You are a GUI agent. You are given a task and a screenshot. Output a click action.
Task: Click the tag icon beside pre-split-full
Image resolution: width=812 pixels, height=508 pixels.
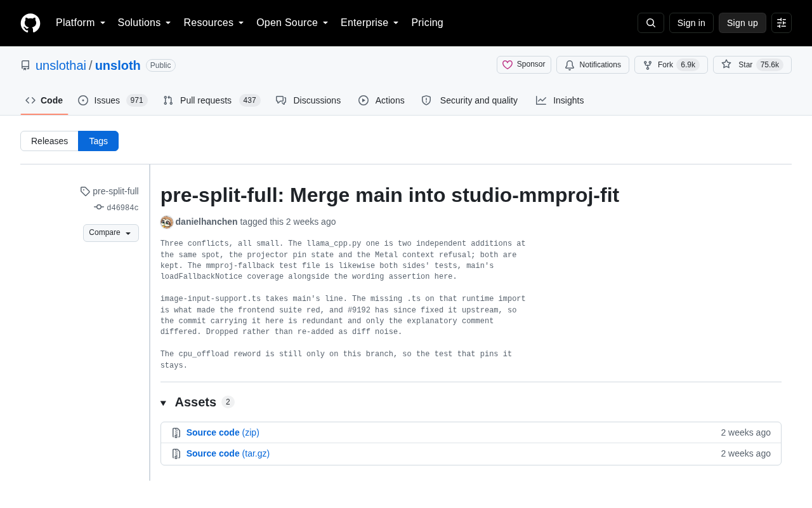pyautogui.click(x=85, y=191)
